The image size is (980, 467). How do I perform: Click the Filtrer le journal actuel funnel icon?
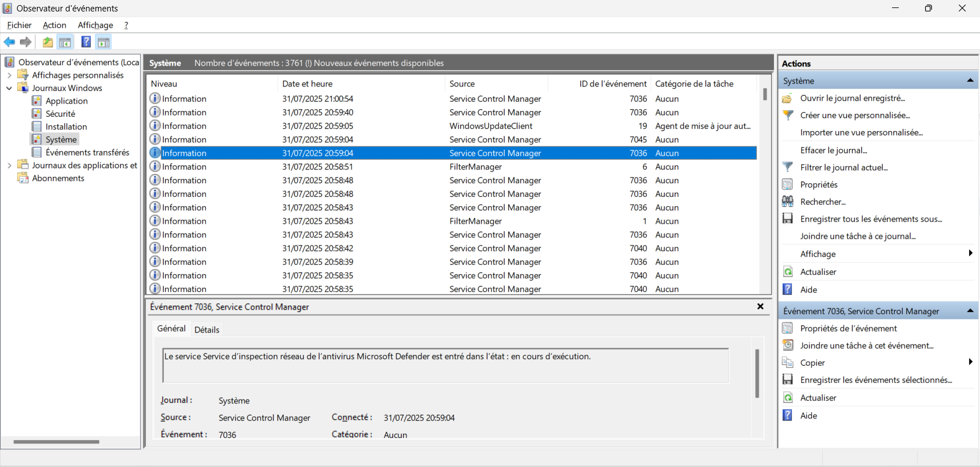pyautogui.click(x=788, y=167)
